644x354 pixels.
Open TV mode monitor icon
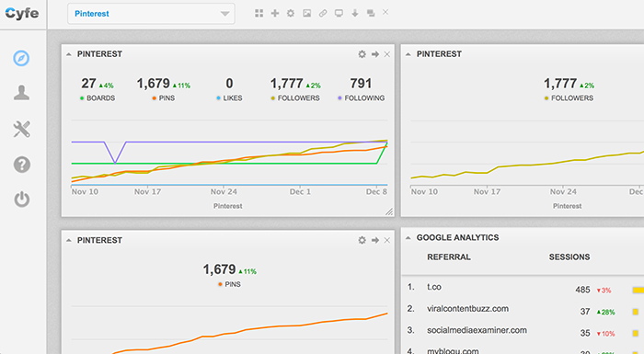(339, 13)
